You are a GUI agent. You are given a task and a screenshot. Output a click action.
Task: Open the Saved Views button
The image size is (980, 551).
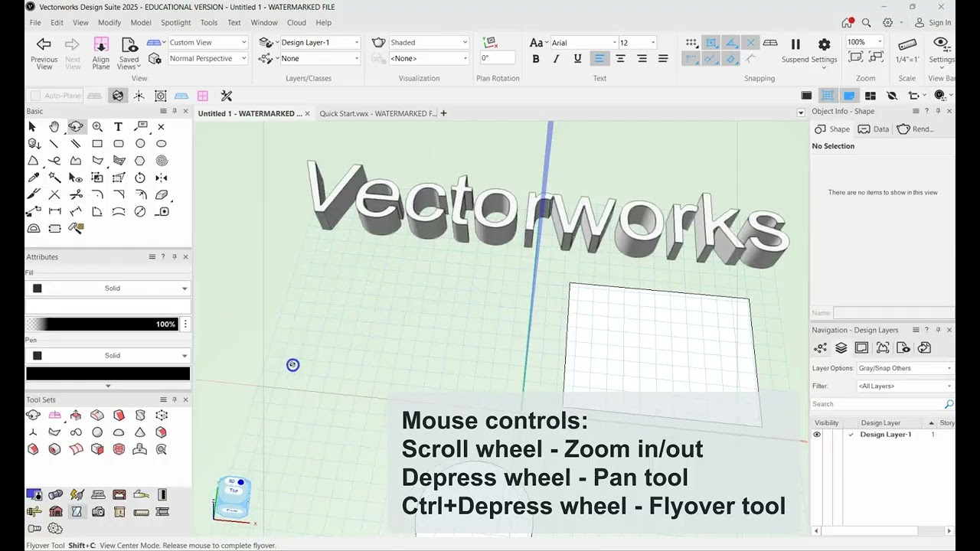tap(129, 54)
